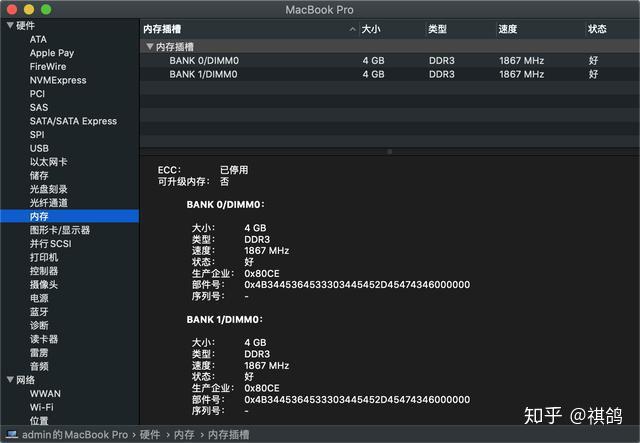Select FireWire in the sidebar

click(48, 66)
